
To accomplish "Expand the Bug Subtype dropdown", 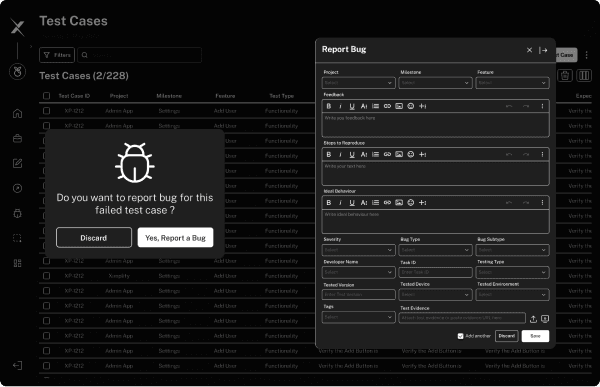I will tap(512, 250).
